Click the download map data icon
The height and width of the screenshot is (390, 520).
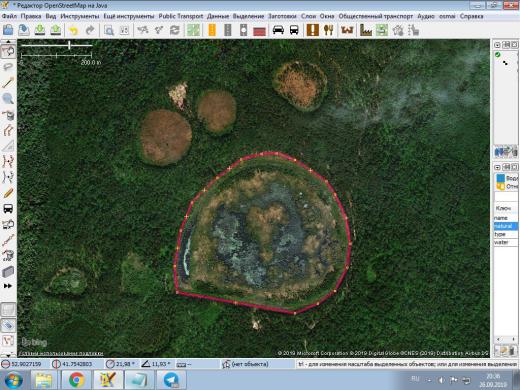(40, 30)
